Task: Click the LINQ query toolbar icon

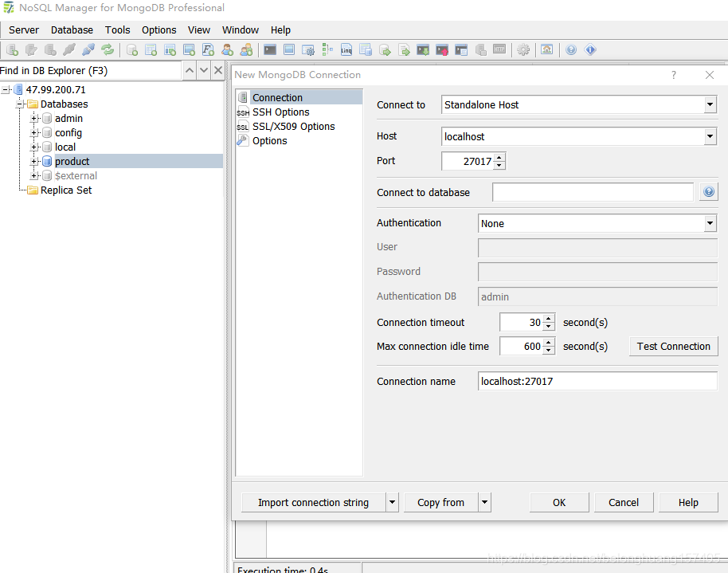Action: pos(346,49)
